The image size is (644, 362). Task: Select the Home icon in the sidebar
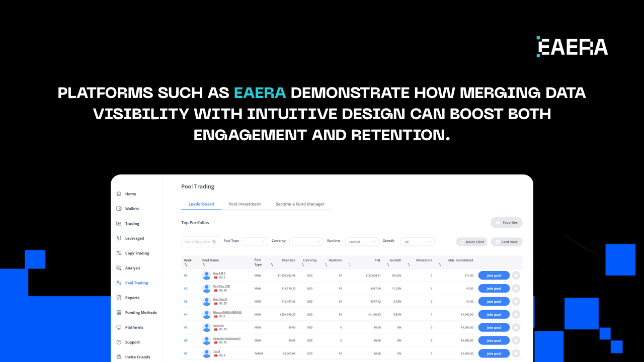(x=120, y=194)
